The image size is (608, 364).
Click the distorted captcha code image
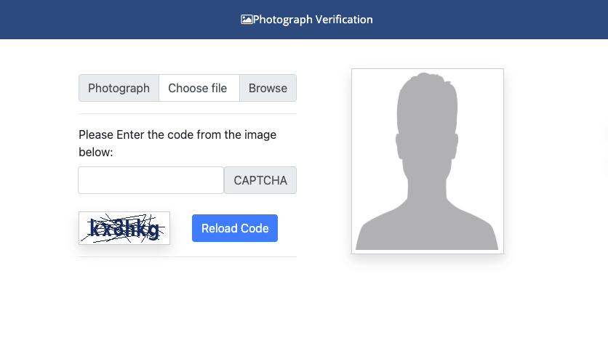[124, 228]
